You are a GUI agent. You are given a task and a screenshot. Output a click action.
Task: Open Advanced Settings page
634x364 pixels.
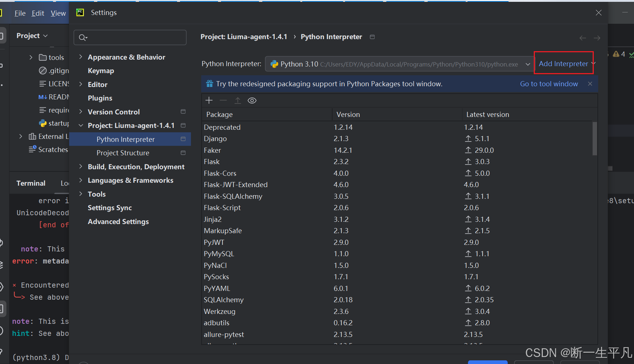click(118, 221)
